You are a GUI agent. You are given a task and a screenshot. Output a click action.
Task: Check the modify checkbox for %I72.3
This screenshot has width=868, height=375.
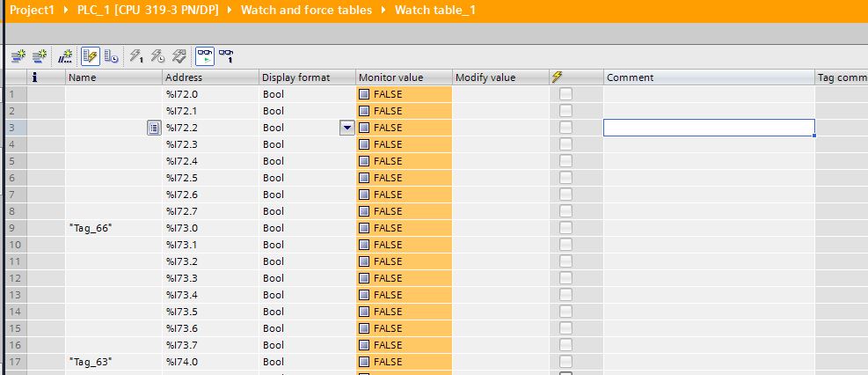pyautogui.click(x=565, y=144)
